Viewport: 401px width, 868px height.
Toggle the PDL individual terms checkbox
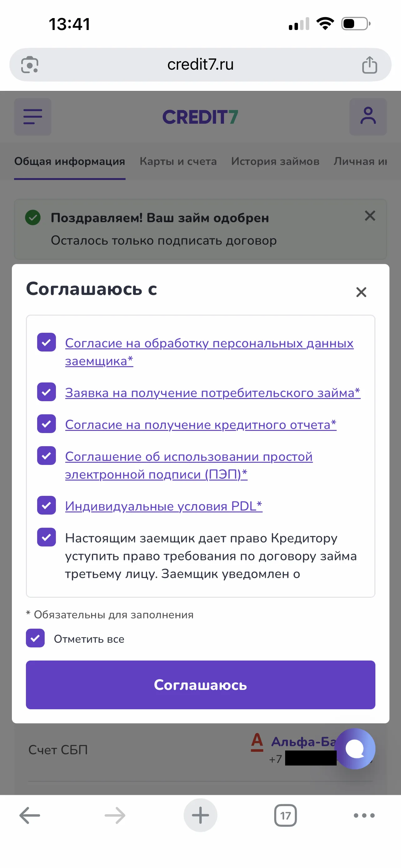click(47, 506)
